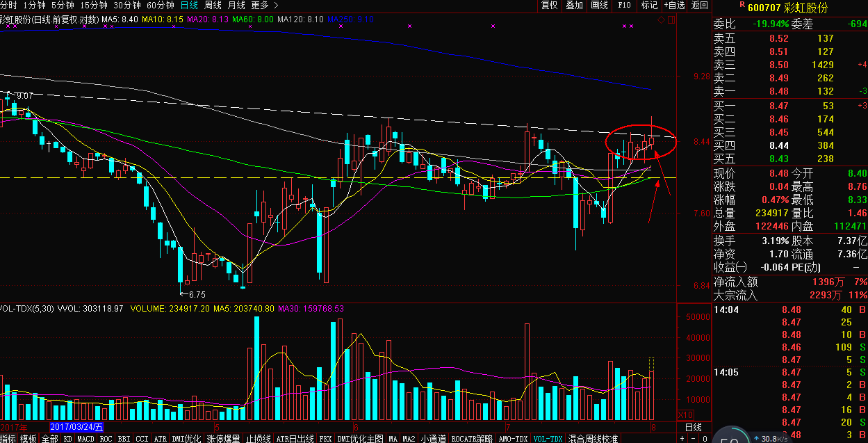Click the highlighted date 2017/03/24 on the time axis

(77, 427)
